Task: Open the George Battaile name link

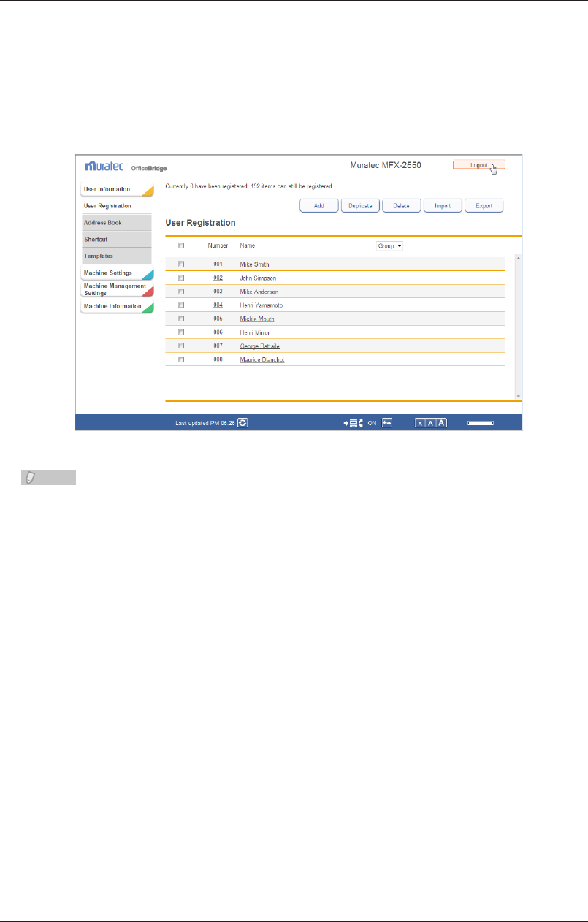Action: [259, 346]
